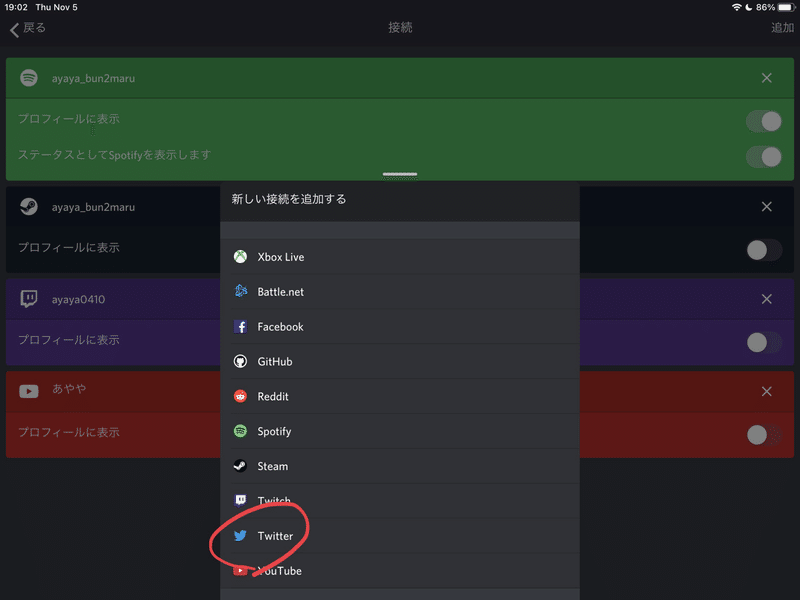The width and height of the screenshot is (800, 600).
Task: Choose GitHub in the connection list
Action: click(400, 361)
